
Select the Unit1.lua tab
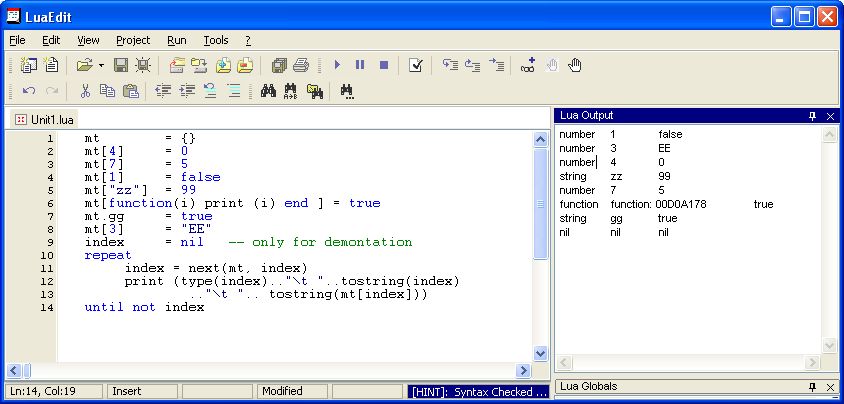click(45, 119)
